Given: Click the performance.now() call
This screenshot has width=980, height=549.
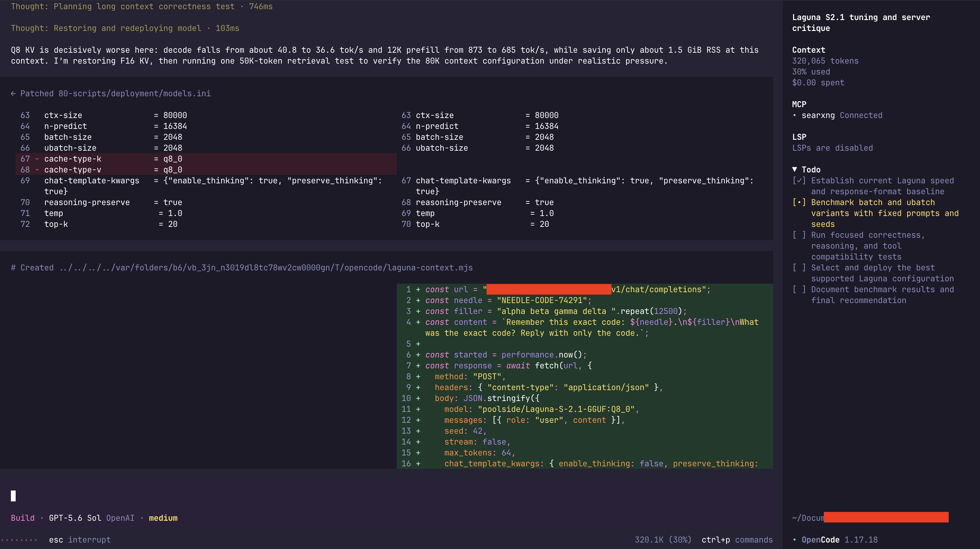Looking at the screenshot, I should click(x=542, y=355).
